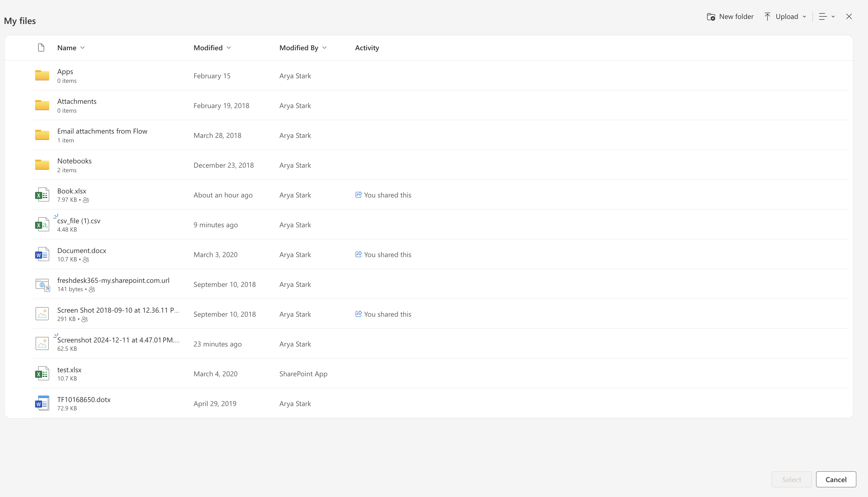The image size is (868, 497).
Task: Open the Modified By column dropdown
Action: pyautogui.click(x=324, y=48)
